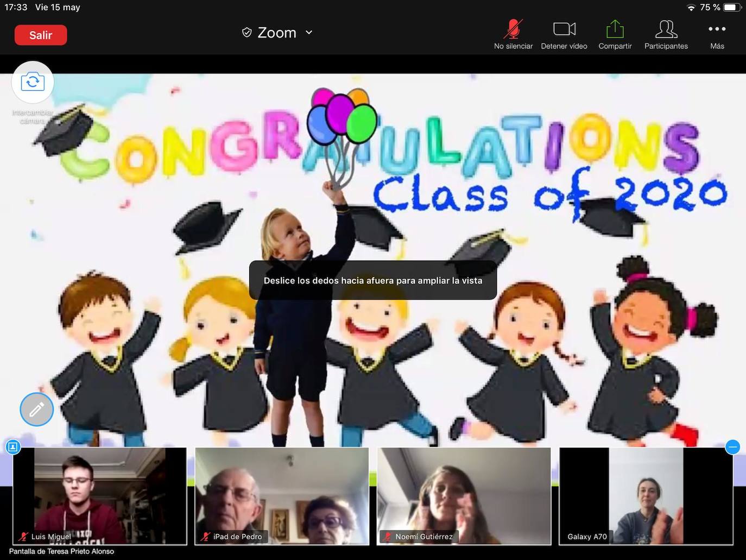Toggle camera with Detener vídeo
Image resolution: width=746 pixels, height=560 pixels.
[x=564, y=35]
